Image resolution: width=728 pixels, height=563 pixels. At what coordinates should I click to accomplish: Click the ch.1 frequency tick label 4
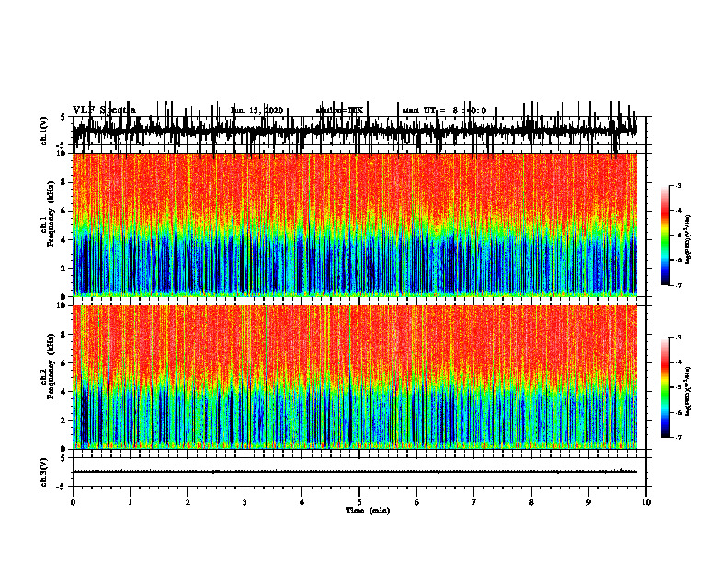tap(63, 240)
